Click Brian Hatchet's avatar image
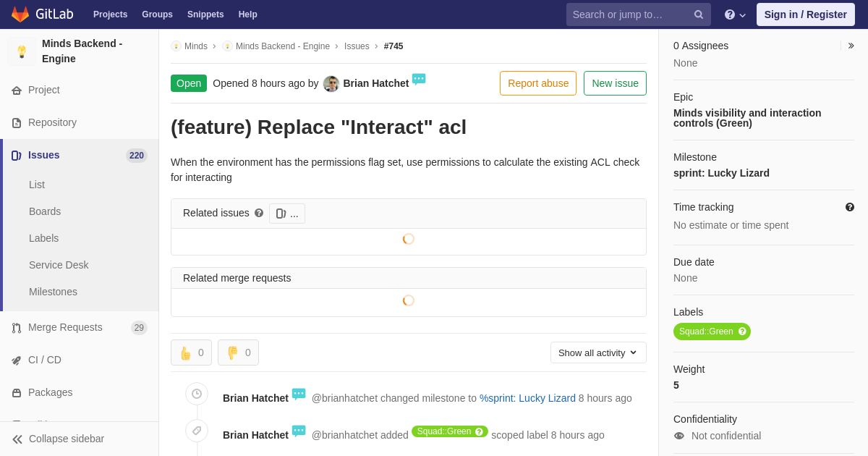The height and width of the screenshot is (456, 868). [331, 84]
